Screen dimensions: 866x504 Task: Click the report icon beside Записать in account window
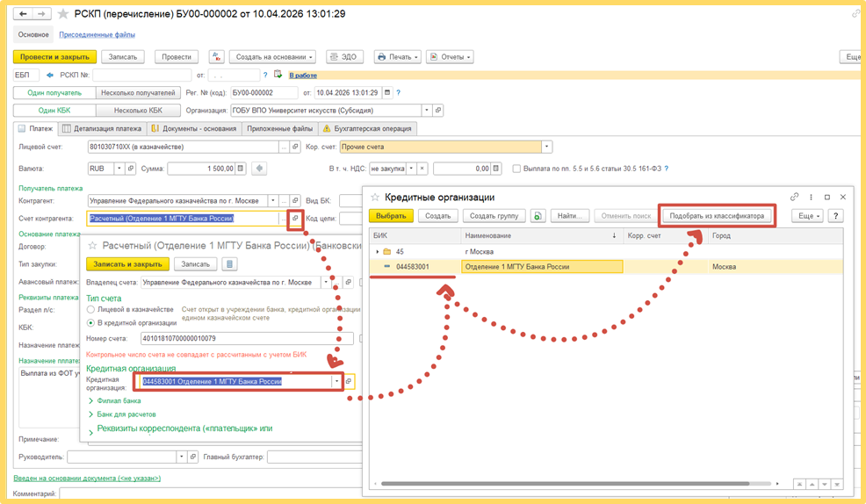(x=229, y=264)
